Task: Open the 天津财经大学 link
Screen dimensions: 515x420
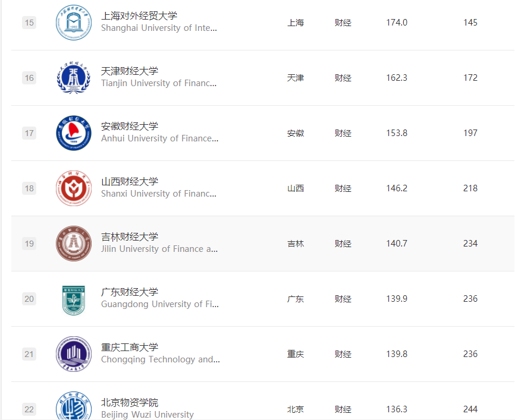Action: [x=130, y=71]
